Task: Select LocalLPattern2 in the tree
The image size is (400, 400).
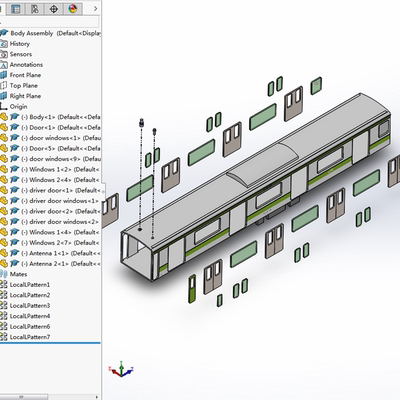Action: pos(30,295)
